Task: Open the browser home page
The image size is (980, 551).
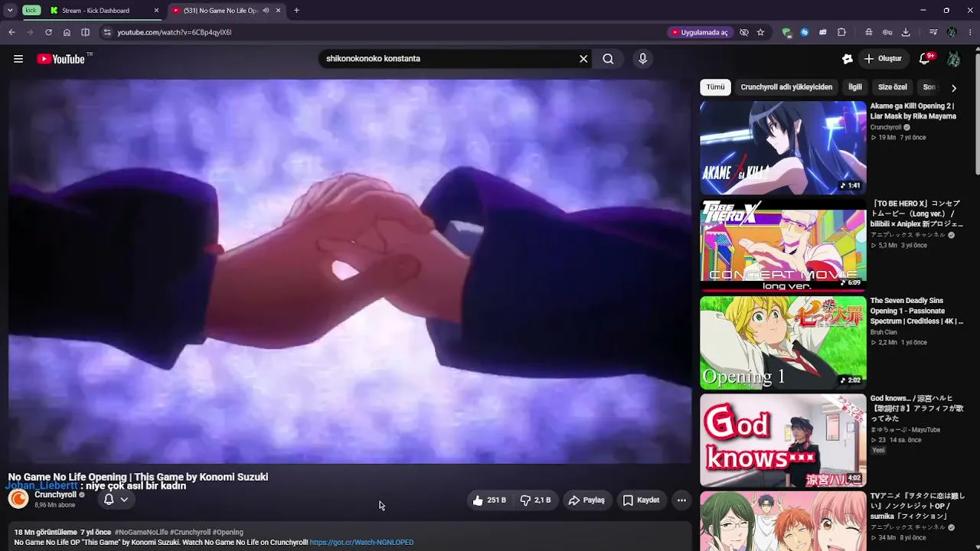Action: click(67, 32)
